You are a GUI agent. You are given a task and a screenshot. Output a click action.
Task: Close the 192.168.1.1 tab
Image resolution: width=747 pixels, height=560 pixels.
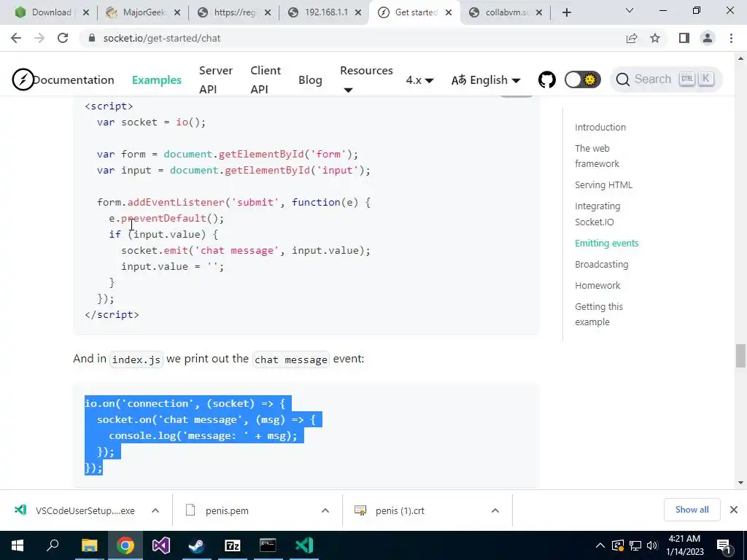click(x=358, y=12)
